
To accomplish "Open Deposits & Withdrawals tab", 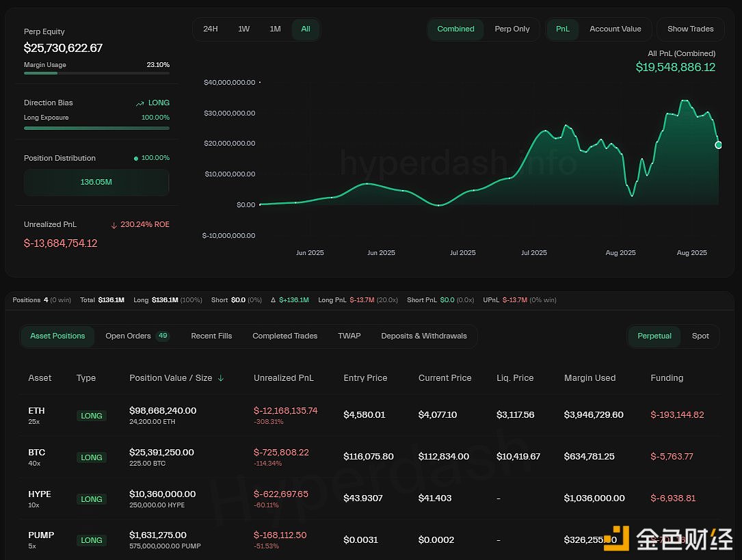I will tap(423, 336).
